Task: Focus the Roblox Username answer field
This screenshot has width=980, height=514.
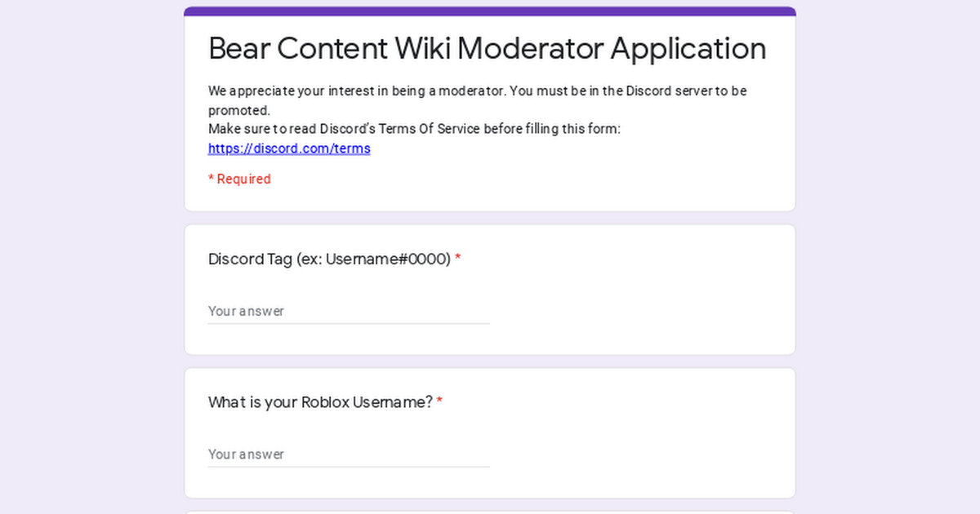Action: click(x=349, y=454)
